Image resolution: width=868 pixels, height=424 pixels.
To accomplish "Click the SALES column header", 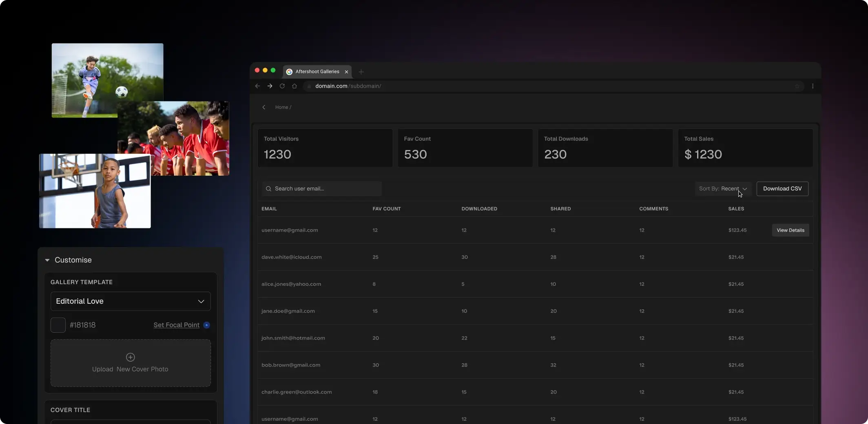I will pos(736,209).
